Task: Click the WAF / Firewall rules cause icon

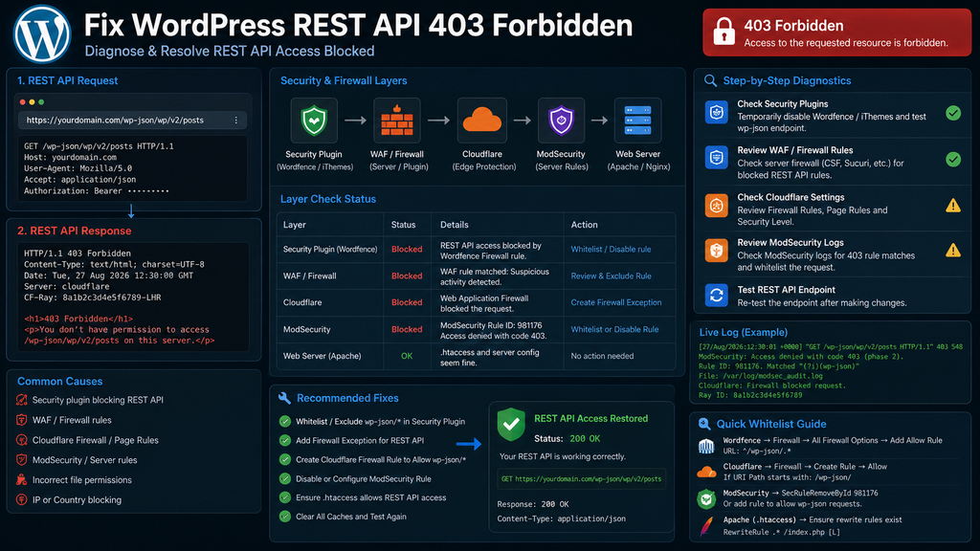Action: pyautogui.click(x=22, y=420)
